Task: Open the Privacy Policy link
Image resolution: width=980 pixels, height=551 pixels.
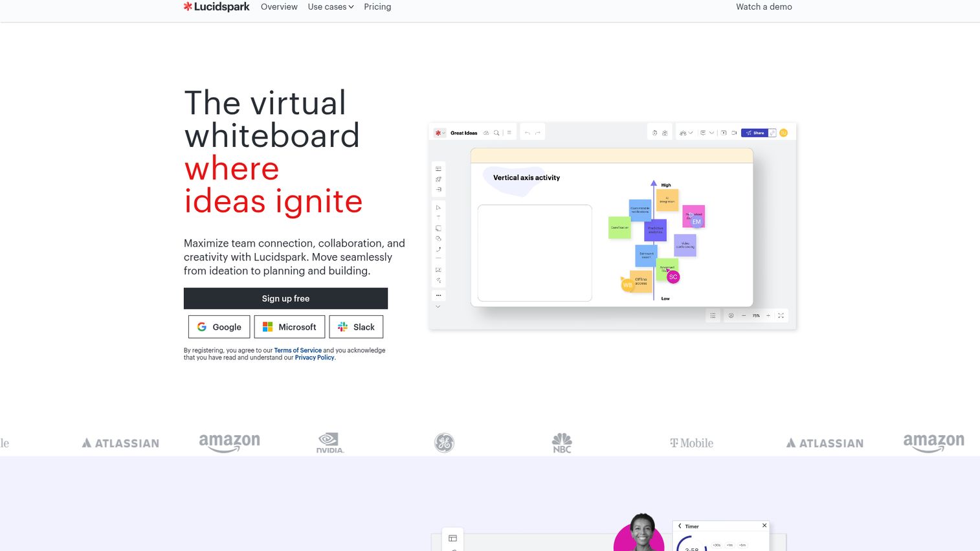Action: point(315,357)
